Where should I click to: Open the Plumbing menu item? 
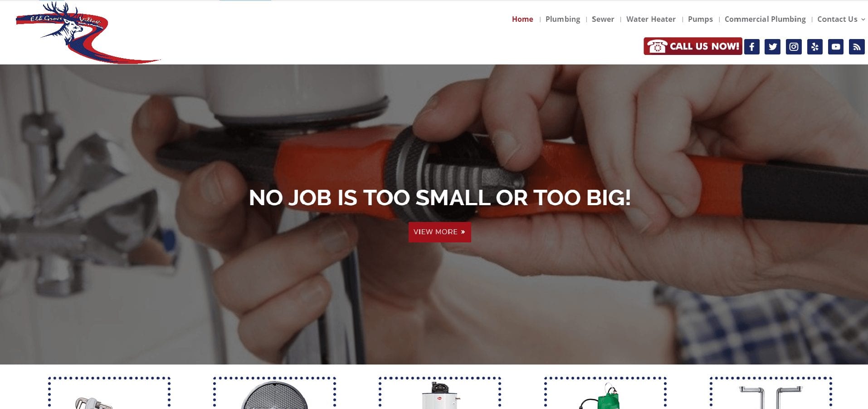[x=563, y=19]
